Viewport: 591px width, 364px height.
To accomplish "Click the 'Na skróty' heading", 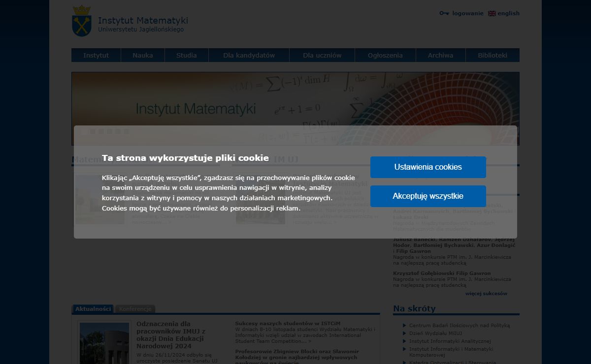I will tap(414, 308).
